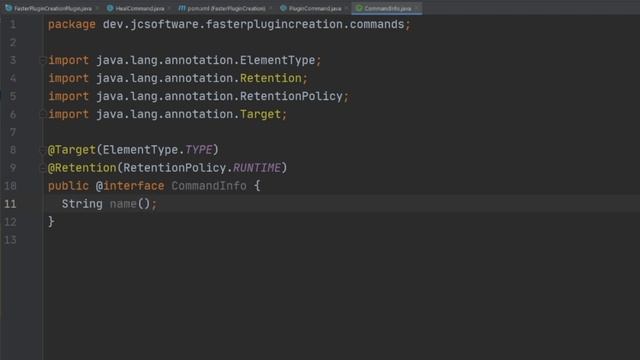This screenshot has height=360, width=640.
Task: Click line number 13 in the gutter
Action: coord(10,240)
